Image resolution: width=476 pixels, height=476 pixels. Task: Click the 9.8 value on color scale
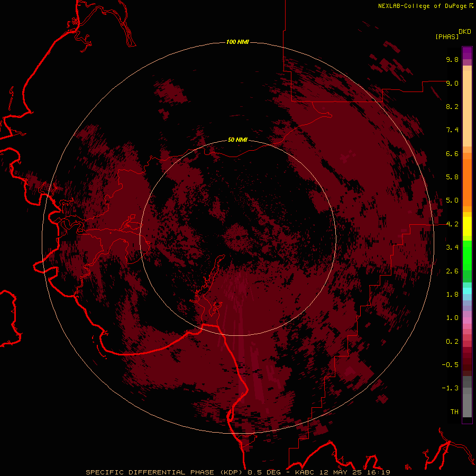[x=452, y=59]
